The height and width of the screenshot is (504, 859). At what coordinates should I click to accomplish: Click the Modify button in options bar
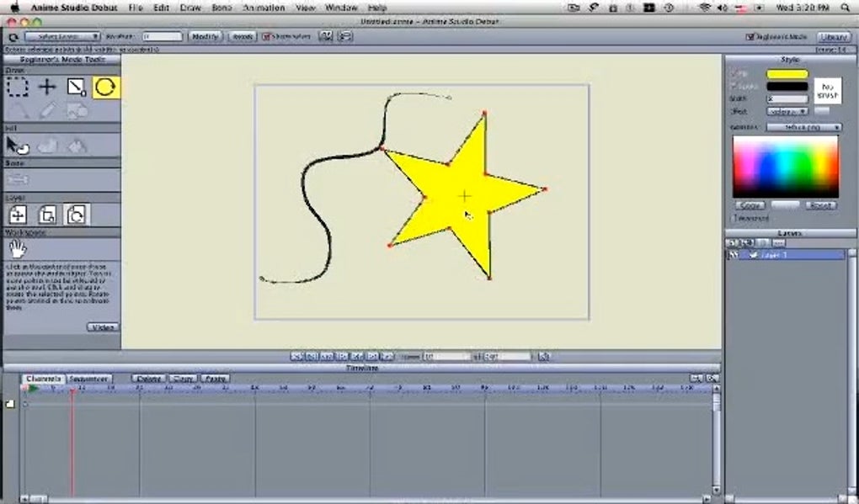pyautogui.click(x=205, y=37)
